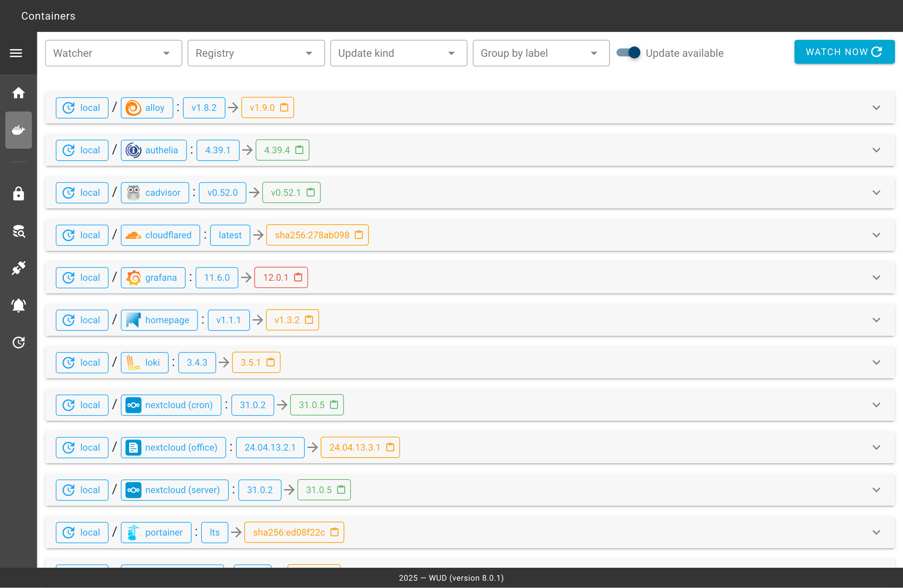Expand the grafana container row chevron

pyautogui.click(x=876, y=277)
